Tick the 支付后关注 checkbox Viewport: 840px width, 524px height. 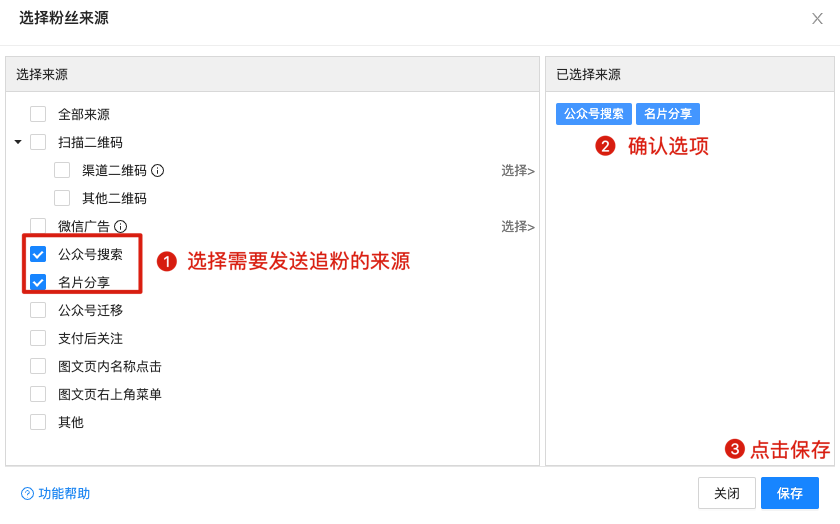click(38, 338)
